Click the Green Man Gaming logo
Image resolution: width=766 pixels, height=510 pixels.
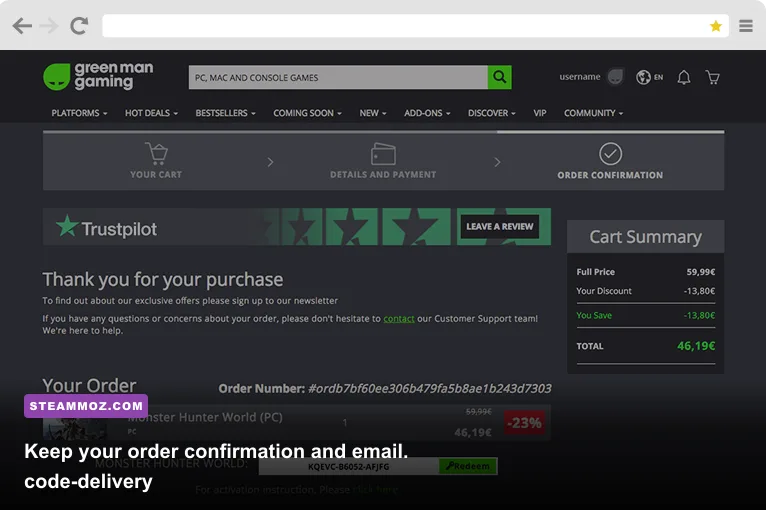point(98,76)
